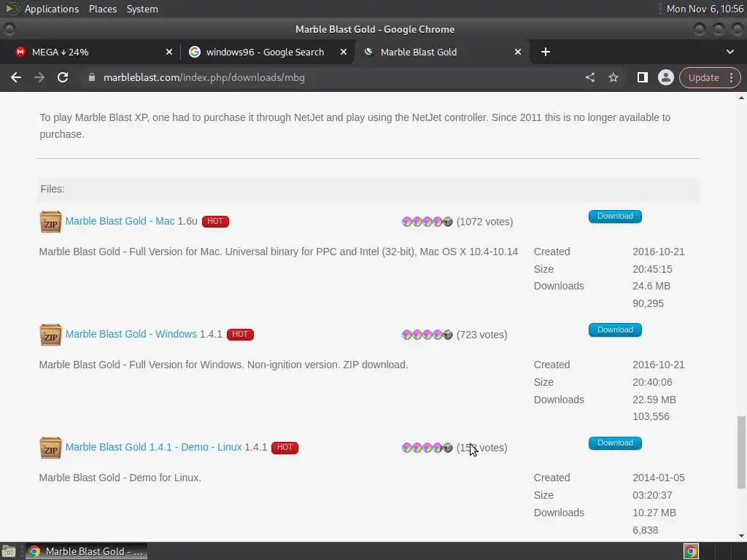The height and width of the screenshot is (560, 747).
Task: Click rating marbles for Linux demo
Action: point(427,448)
